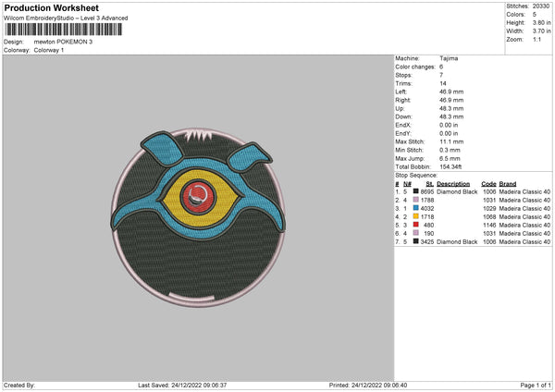Image resolution: width=555 pixels, height=392 pixels.
Task: Click the 'Created By:' footer label
Action: pos(19,385)
